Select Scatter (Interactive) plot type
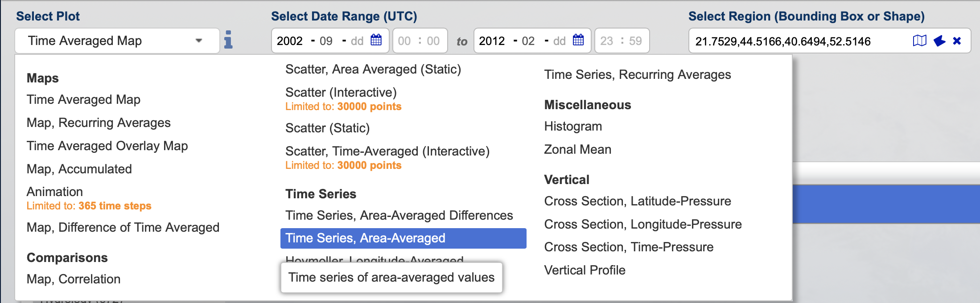Image resolution: width=980 pixels, height=303 pixels. pyautogui.click(x=341, y=92)
